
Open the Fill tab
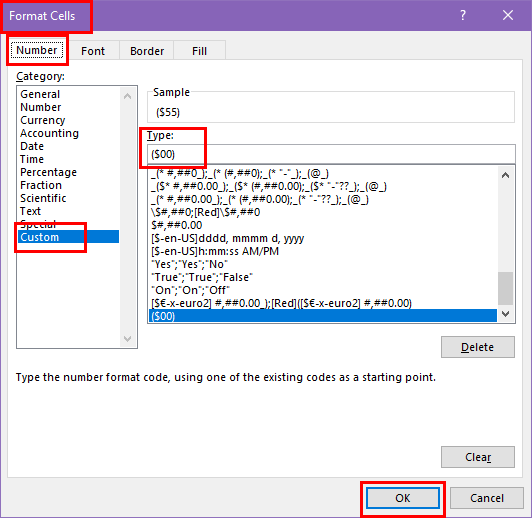(199, 51)
